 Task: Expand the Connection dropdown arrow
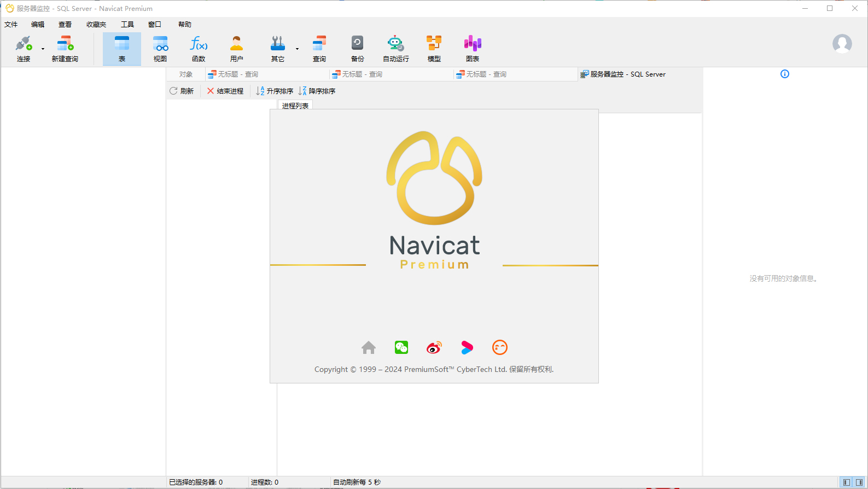[43, 49]
